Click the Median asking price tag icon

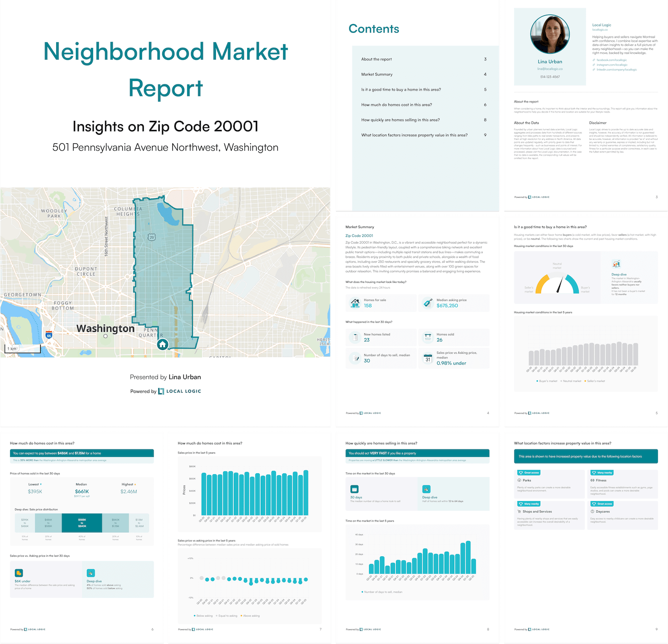click(428, 303)
